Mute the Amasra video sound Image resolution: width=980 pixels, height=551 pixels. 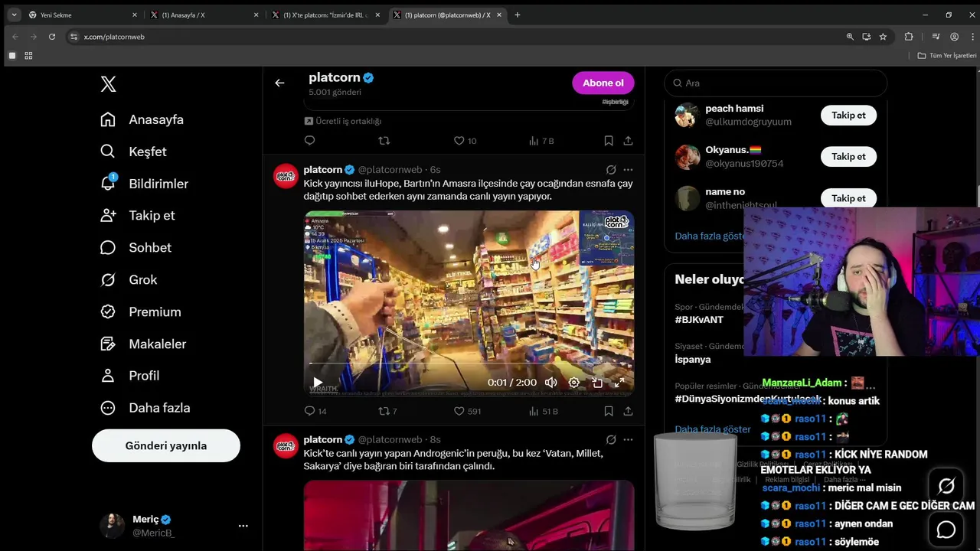[x=551, y=383]
